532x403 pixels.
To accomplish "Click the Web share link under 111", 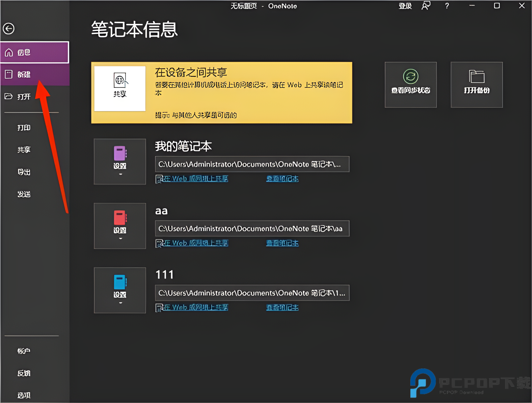I will pyautogui.click(x=192, y=308).
